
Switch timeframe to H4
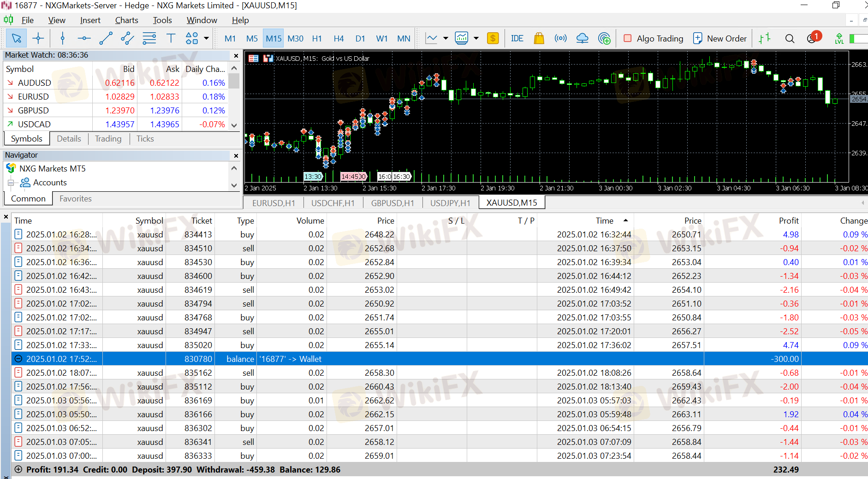click(x=339, y=38)
